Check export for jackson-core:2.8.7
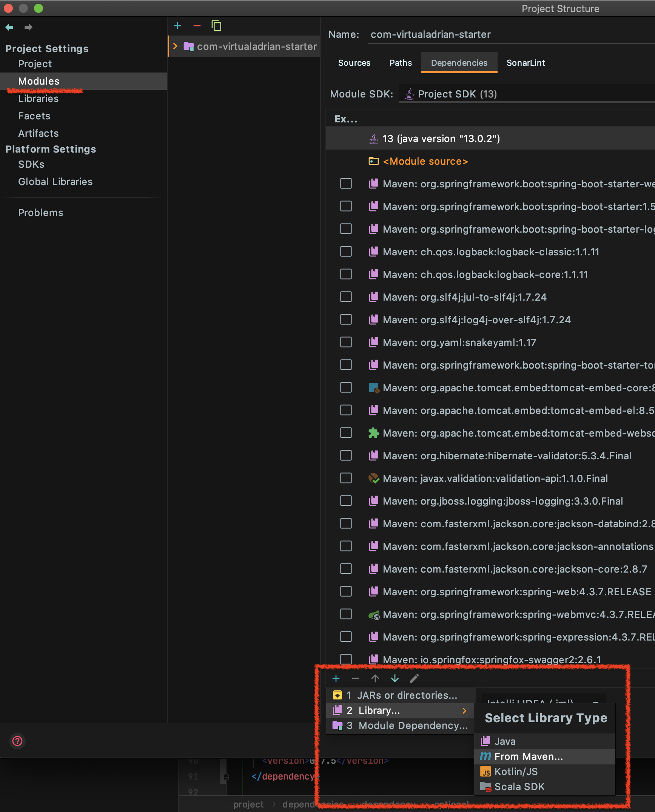This screenshot has height=812, width=655. pos(346,569)
